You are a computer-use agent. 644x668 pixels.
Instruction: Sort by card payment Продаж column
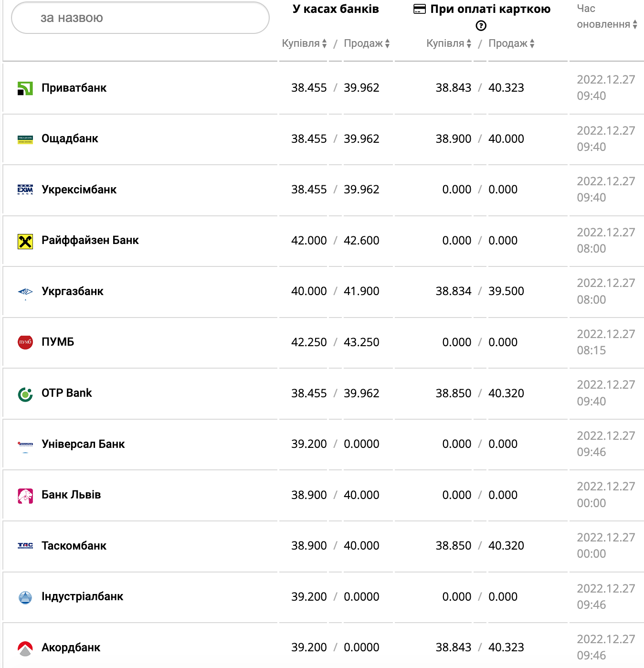tap(511, 43)
